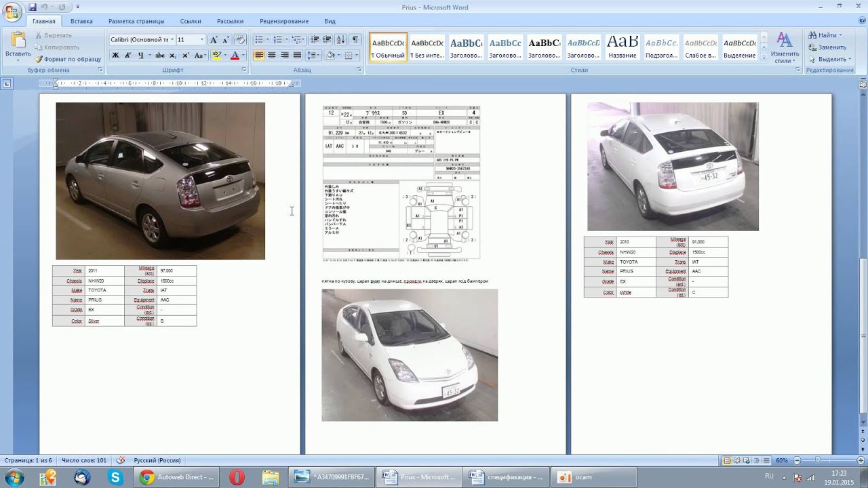Switch to Print Layout view in status bar
Screen dimensions: 868x488
coord(727,460)
